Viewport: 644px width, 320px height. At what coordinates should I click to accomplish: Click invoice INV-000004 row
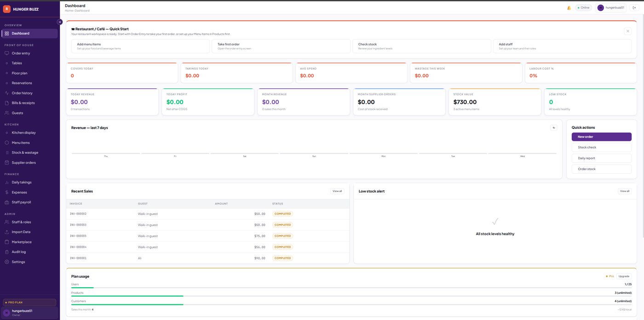207,247
